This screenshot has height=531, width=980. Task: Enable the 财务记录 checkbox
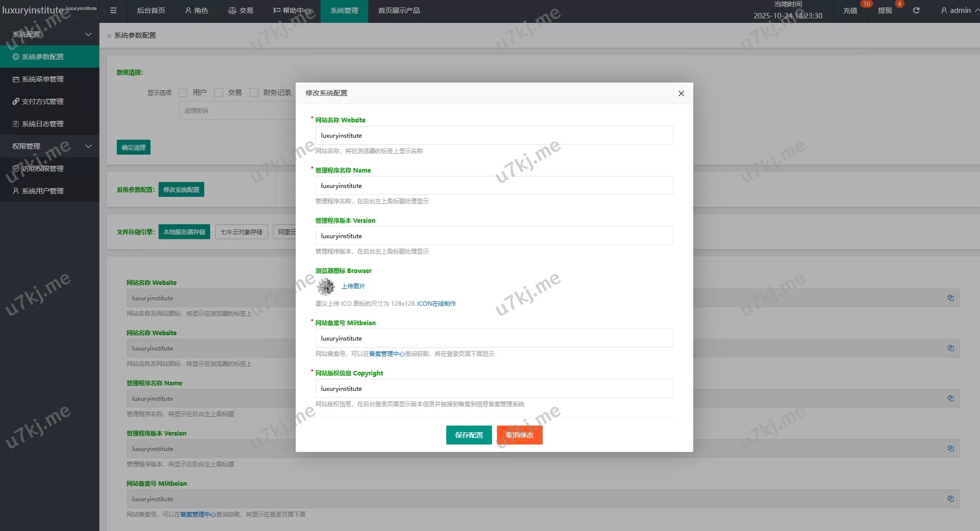pyautogui.click(x=254, y=92)
